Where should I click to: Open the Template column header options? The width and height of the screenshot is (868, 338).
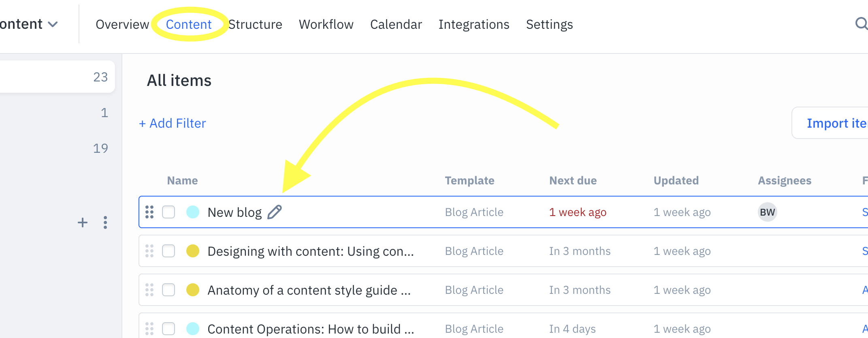click(x=469, y=180)
